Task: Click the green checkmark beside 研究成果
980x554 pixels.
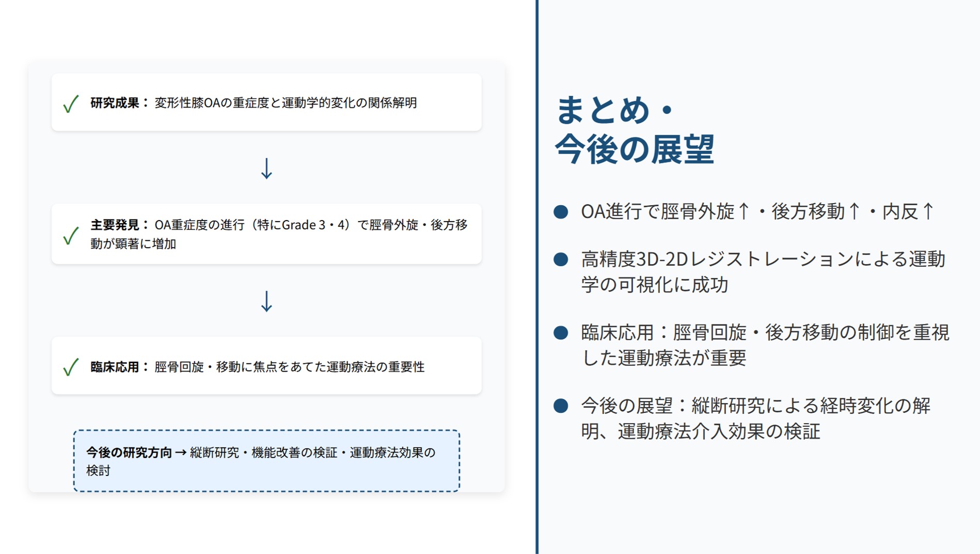Action: 71,103
